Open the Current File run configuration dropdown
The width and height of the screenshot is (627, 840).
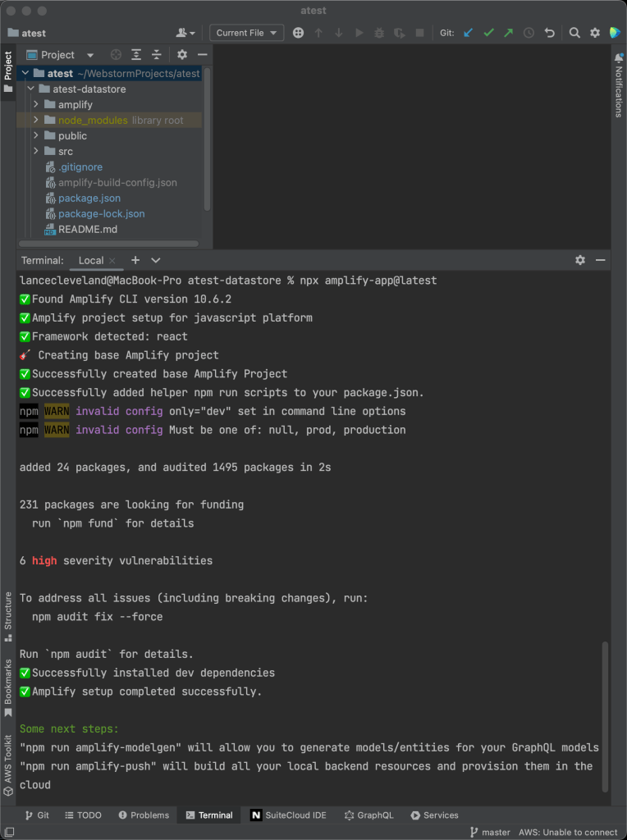tap(246, 33)
